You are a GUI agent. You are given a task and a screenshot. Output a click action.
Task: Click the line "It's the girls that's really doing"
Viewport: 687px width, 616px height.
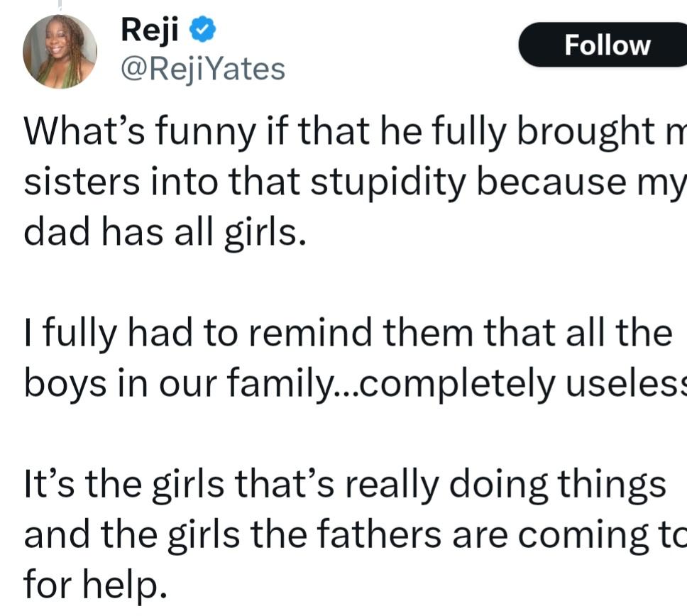pyautogui.click(x=346, y=484)
